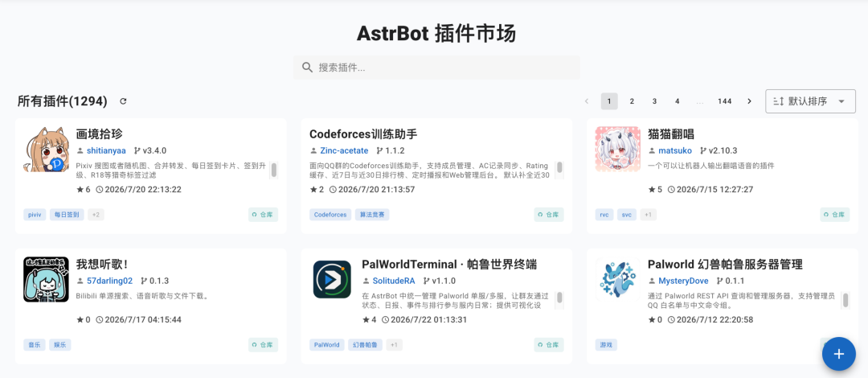The height and width of the screenshot is (378, 868).
Task: Click star rating icon on 猫猫翻唱
Action: tap(652, 190)
